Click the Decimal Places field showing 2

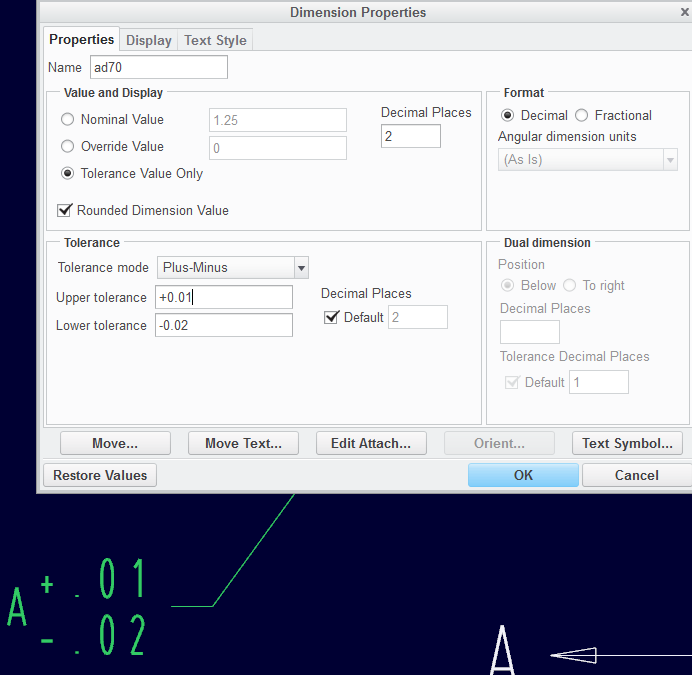[x=410, y=136]
